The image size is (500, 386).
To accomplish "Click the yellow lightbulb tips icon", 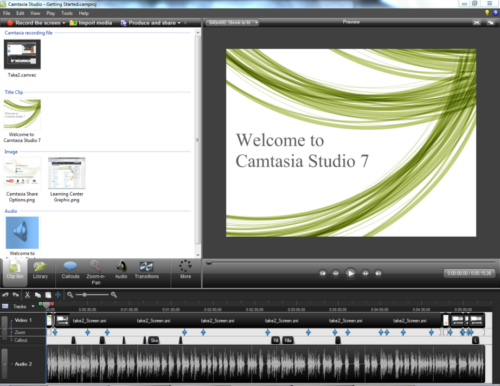I will [x=487, y=13].
